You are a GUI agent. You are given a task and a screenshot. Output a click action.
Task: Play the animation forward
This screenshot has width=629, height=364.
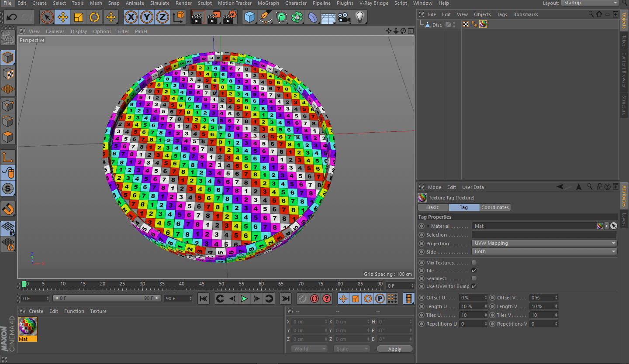point(244,299)
